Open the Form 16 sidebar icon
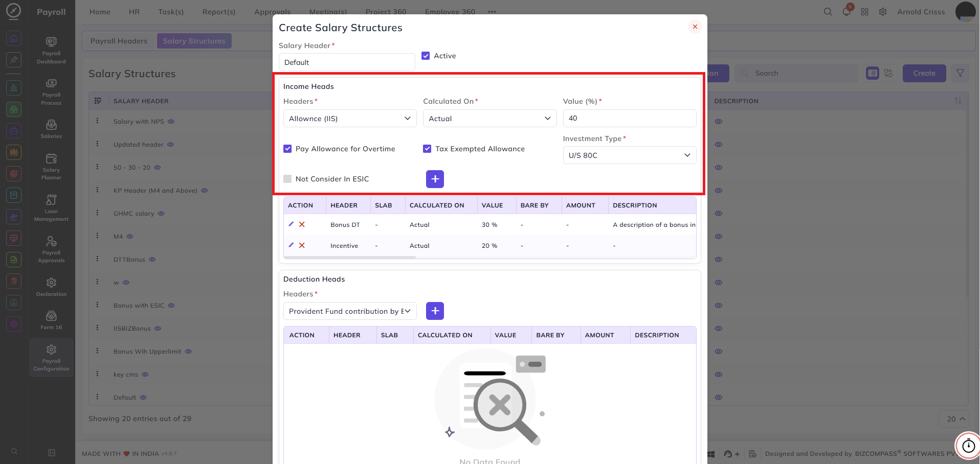980x464 pixels. point(51,320)
